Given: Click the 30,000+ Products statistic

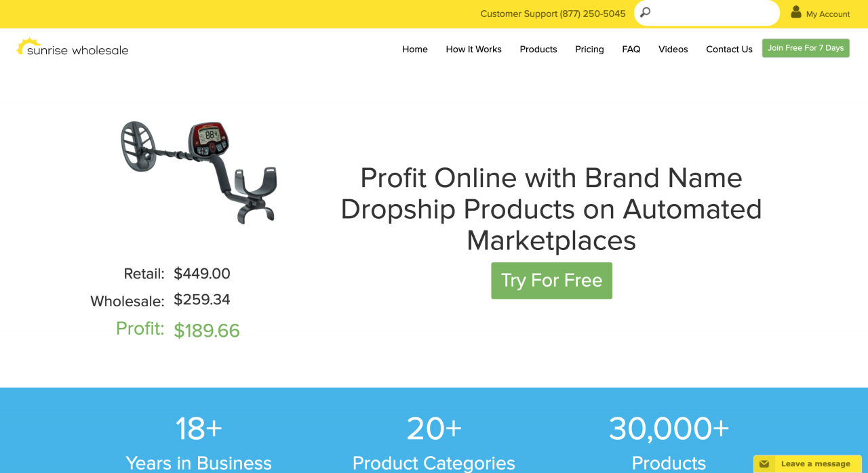Looking at the screenshot, I should pos(669,442).
